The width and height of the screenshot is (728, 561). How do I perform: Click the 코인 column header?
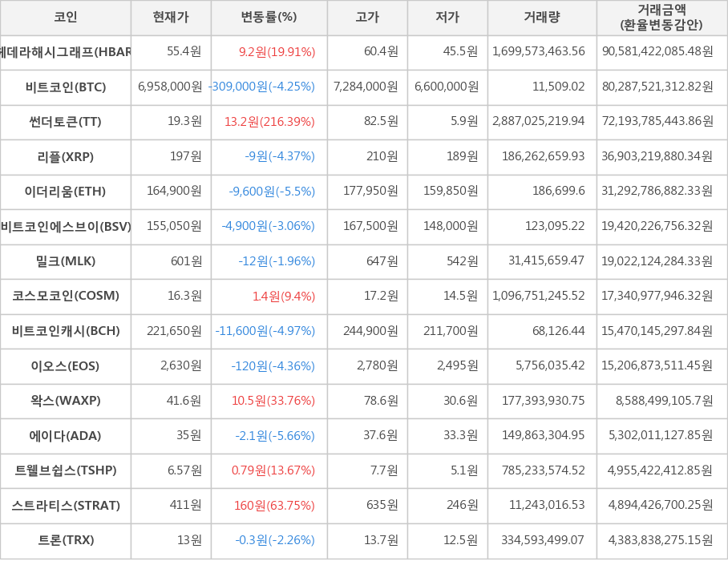coord(65,17)
